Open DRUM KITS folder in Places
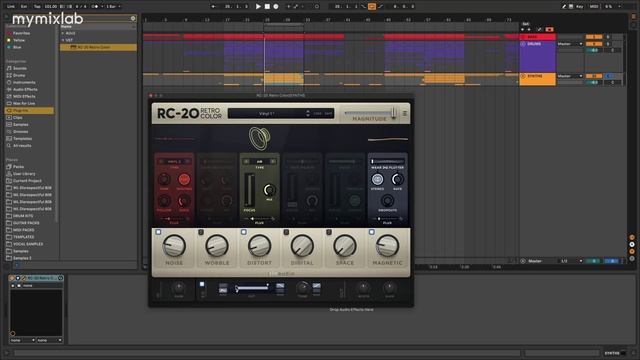The width and height of the screenshot is (640, 360). pyautogui.click(x=23, y=216)
